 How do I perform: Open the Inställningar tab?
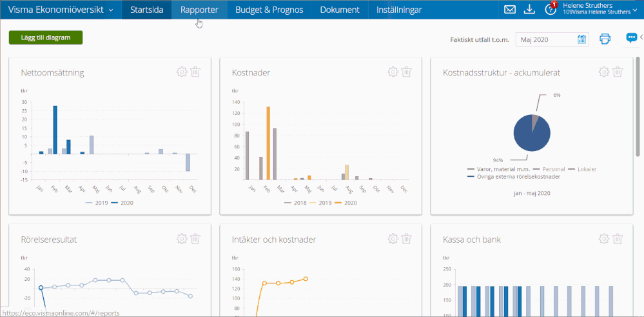pos(399,10)
